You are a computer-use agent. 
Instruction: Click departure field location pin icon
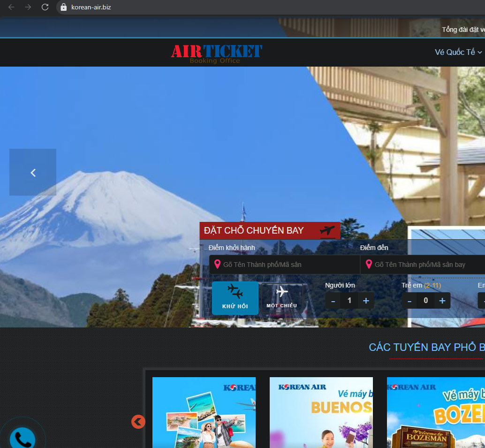click(217, 264)
